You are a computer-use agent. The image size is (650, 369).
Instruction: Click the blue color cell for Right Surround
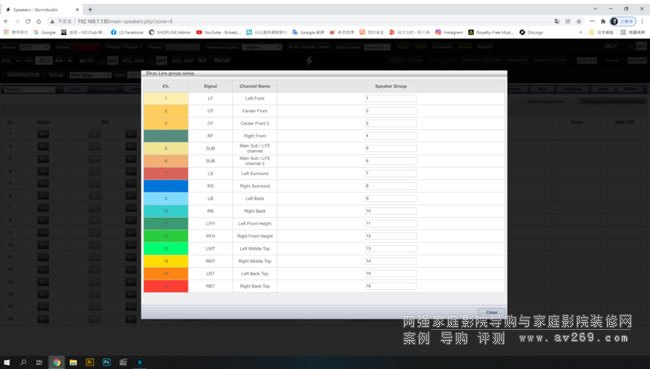click(x=166, y=186)
